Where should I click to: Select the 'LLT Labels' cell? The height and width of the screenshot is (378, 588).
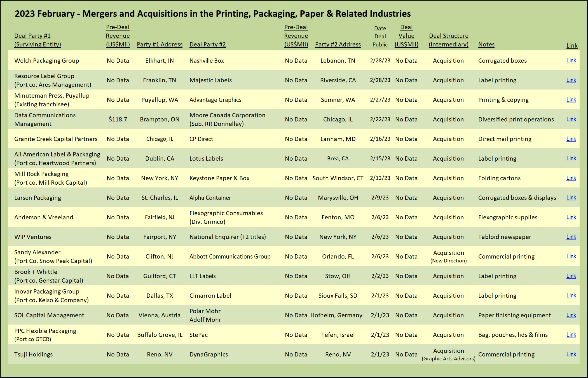point(202,276)
